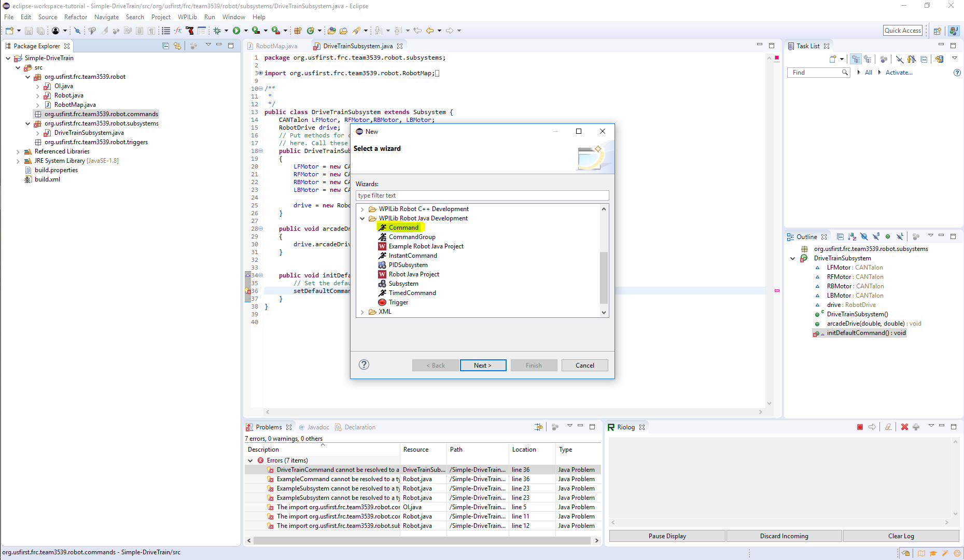Collapse the WPILib Robot Java Development category

[x=362, y=218]
